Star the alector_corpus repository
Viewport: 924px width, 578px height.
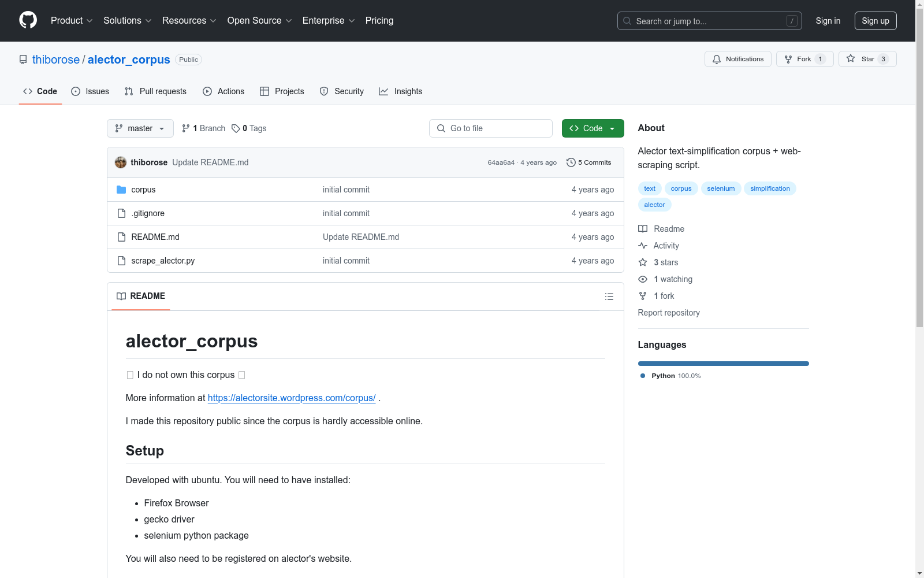click(x=867, y=59)
